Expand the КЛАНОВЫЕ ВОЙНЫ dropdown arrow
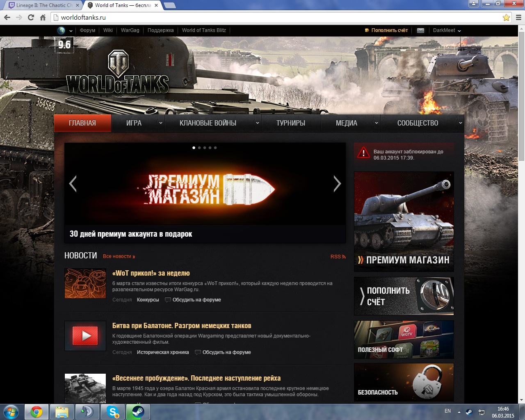525x420 pixels. pos(258,123)
